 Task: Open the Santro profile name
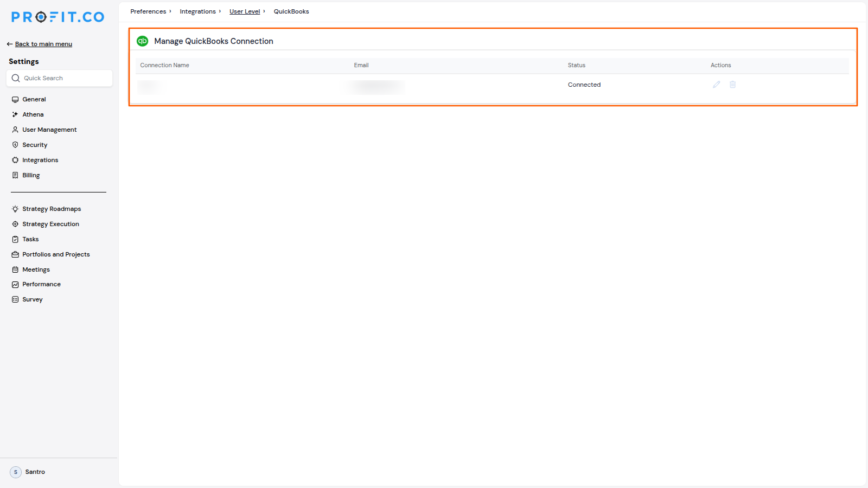pyautogui.click(x=35, y=472)
